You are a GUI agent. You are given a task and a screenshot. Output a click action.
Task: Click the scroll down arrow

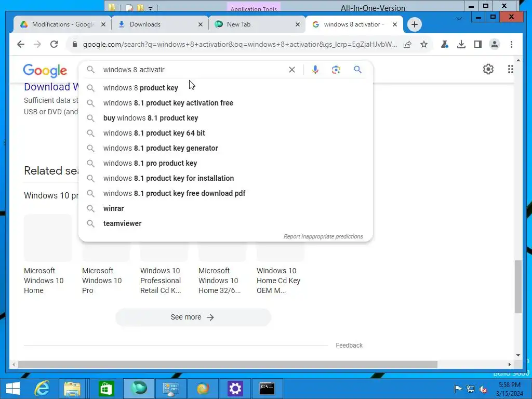click(518, 355)
